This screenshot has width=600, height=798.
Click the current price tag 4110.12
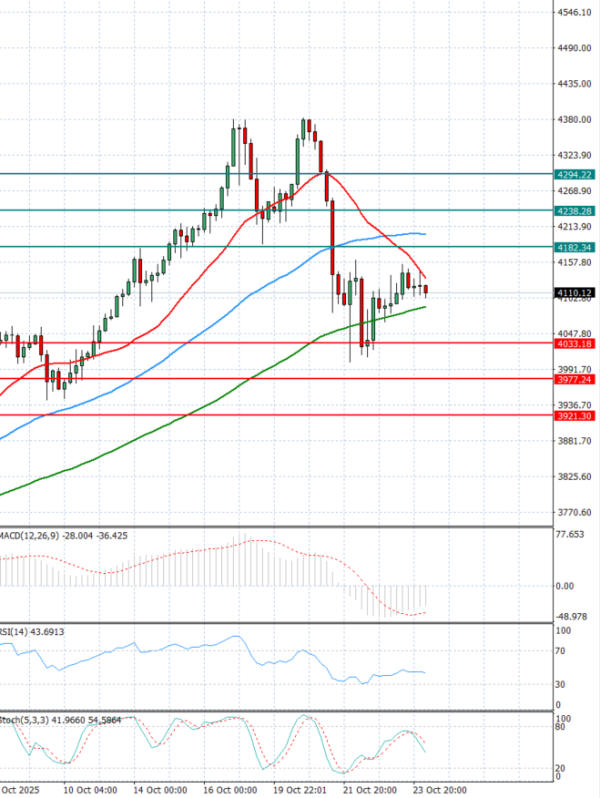pos(574,293)
